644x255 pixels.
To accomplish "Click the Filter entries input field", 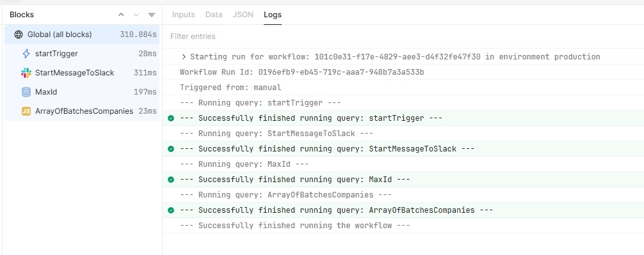I will point(403,36).
